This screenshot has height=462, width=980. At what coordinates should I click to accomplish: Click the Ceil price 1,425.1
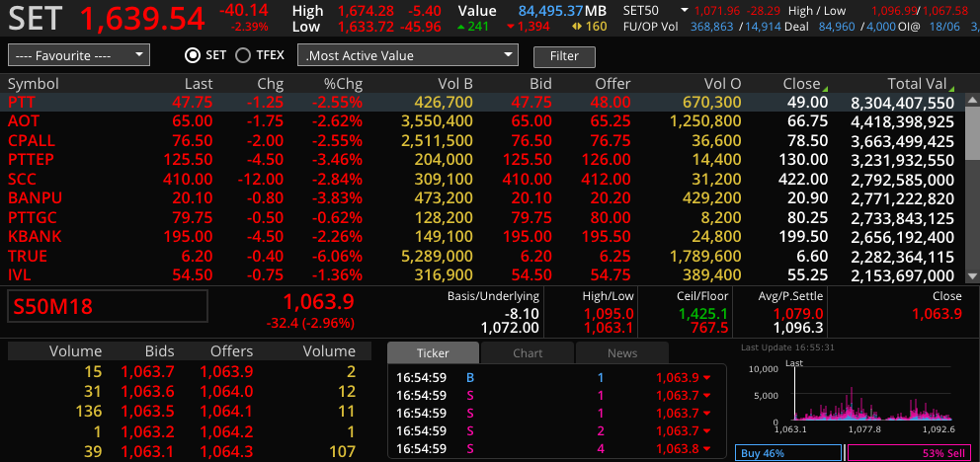(x=703, y=314)
